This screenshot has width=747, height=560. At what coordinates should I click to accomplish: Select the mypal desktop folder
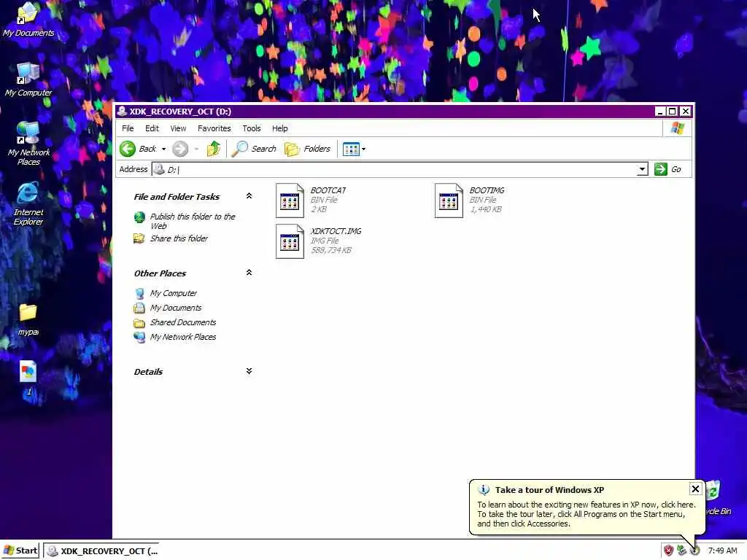28,319
